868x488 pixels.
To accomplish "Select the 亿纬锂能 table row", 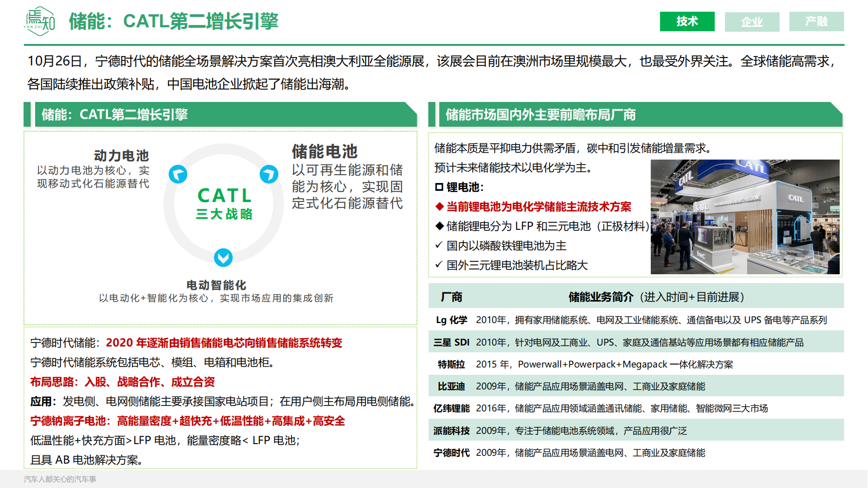I will [636, 408].
